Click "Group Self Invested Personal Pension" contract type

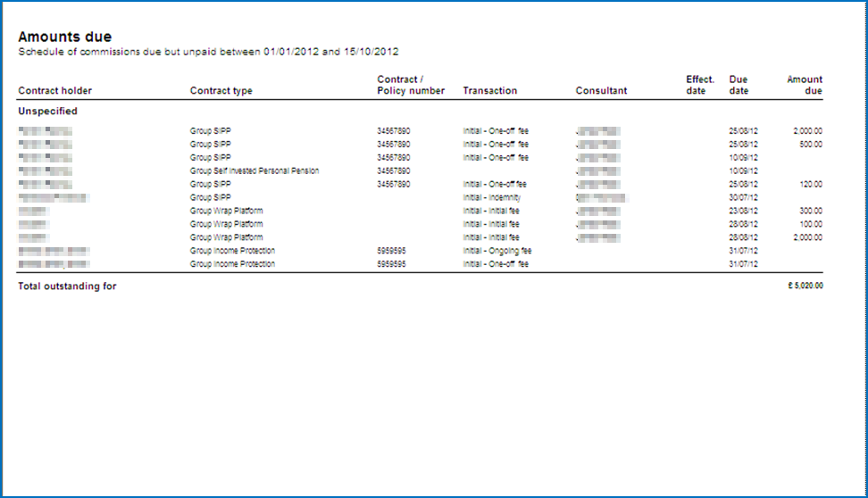tap(255, 171)
